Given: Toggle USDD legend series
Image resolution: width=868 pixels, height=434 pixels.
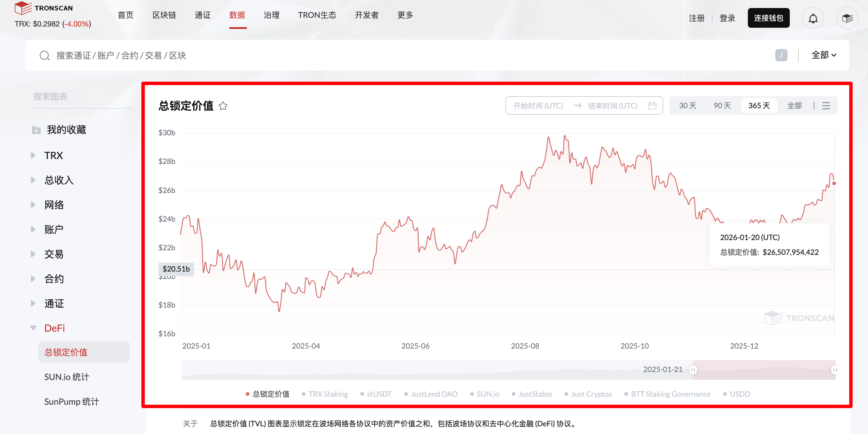Looking at the screenshot, I should (x=736, y=394).
